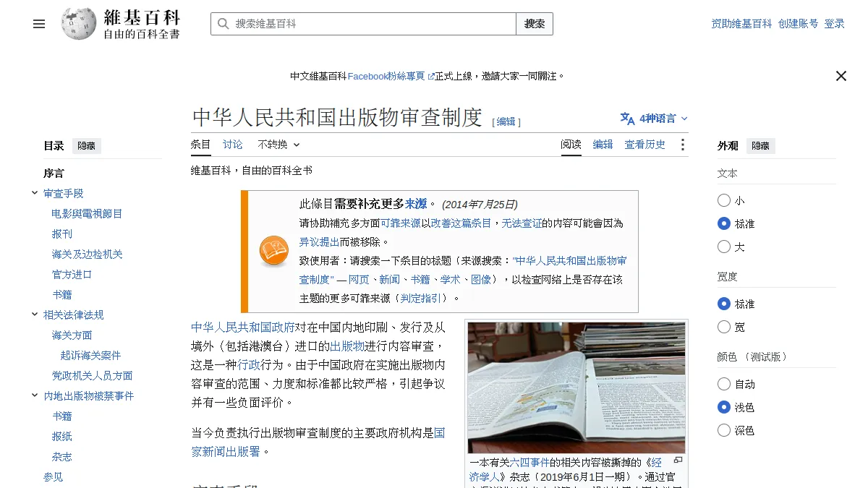Select small text size

pyautogui.click(x=724, y=200)
